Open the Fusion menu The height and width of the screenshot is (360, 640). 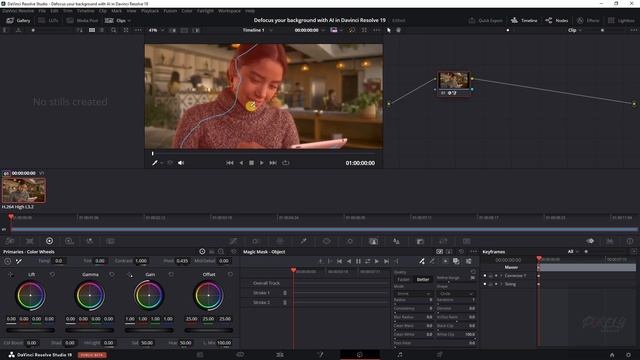(x=170, y=11)
